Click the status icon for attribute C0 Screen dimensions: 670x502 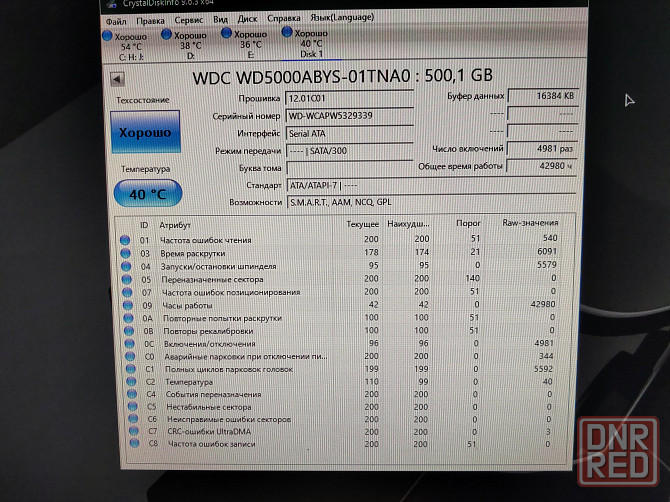point(130,356)
